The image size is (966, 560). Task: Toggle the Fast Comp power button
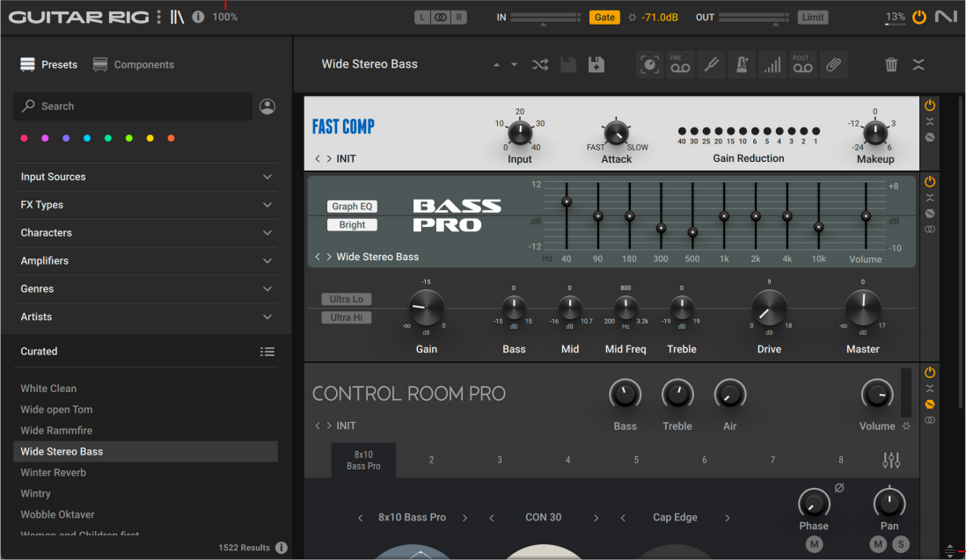930,105
